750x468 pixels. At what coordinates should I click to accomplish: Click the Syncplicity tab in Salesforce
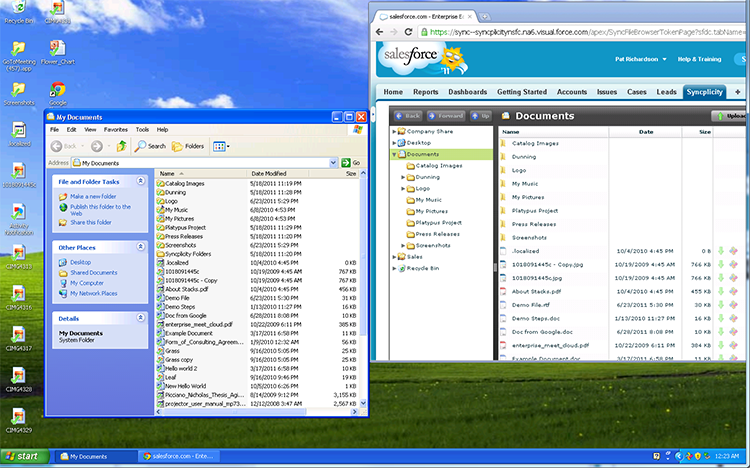point(705,92)
